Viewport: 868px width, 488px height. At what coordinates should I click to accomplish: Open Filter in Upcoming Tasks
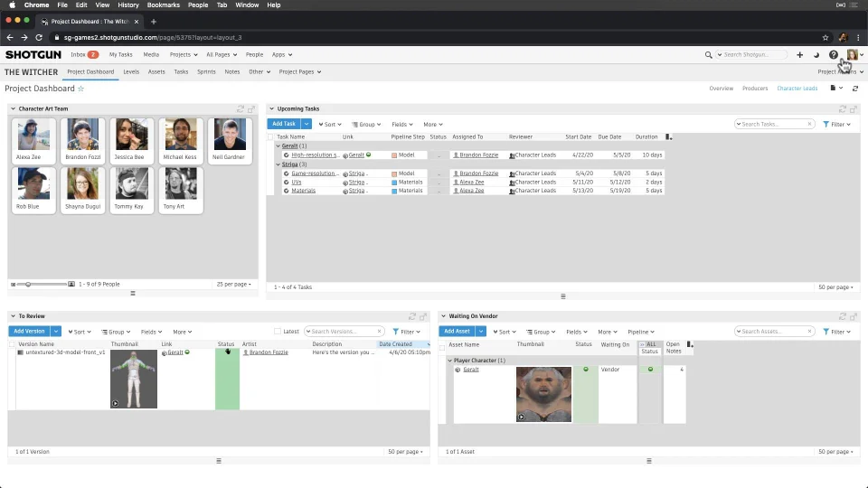click(x=837, y=125)
